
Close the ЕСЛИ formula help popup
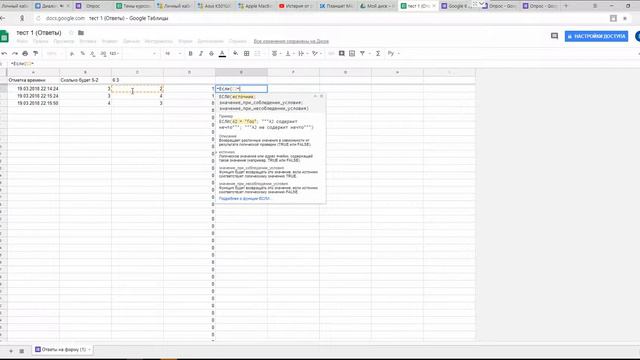[322, 96]
